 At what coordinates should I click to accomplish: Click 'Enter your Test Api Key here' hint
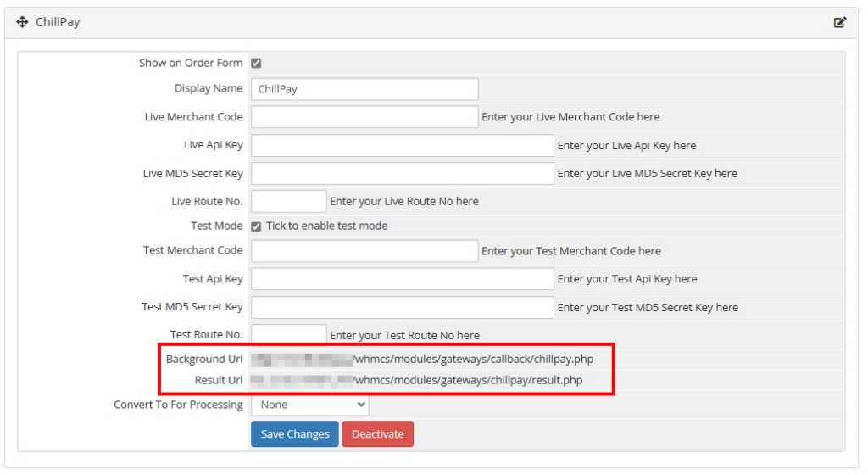627,279
